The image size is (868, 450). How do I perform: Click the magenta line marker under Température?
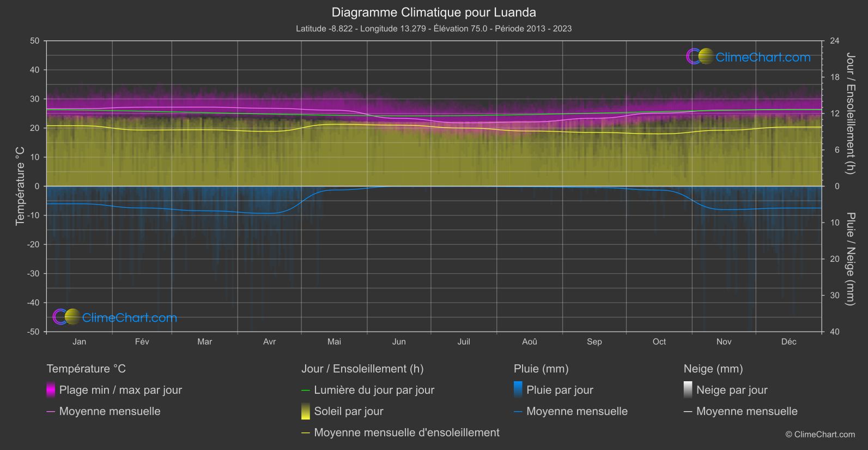(51, 411)
